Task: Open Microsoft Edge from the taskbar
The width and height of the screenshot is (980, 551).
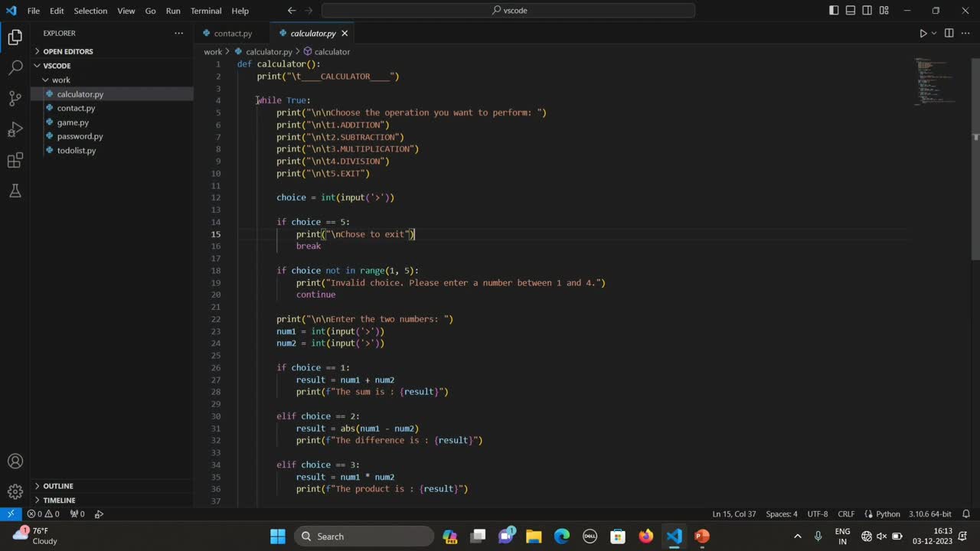Action: (x=562, y=536)
